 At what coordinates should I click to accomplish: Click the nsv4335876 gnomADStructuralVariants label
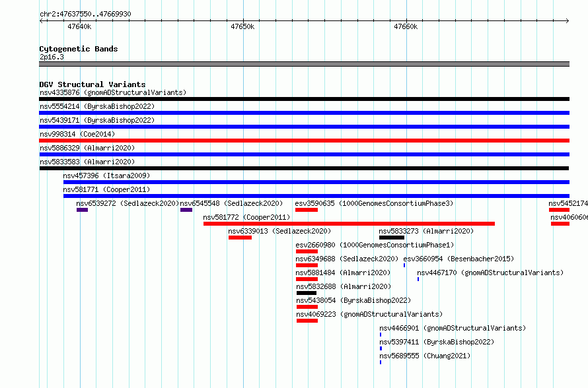[113, 92]
